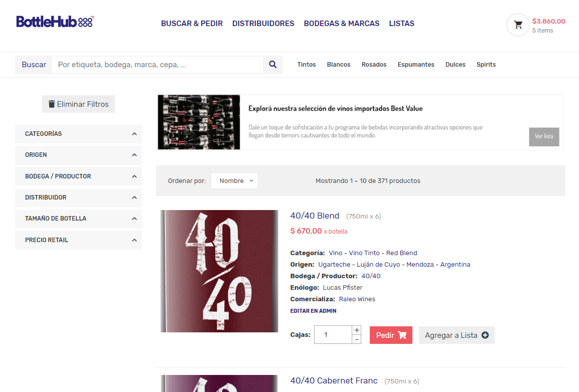The height and width of the screenshot is (392, 579).
Task: Select the Spirits category tab
Action: [x=486, y=65]
